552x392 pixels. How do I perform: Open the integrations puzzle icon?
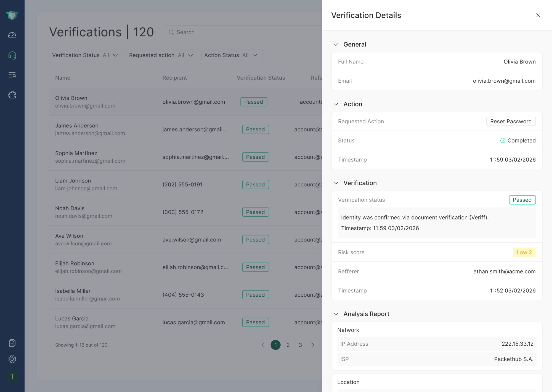[x=12, y=95]
